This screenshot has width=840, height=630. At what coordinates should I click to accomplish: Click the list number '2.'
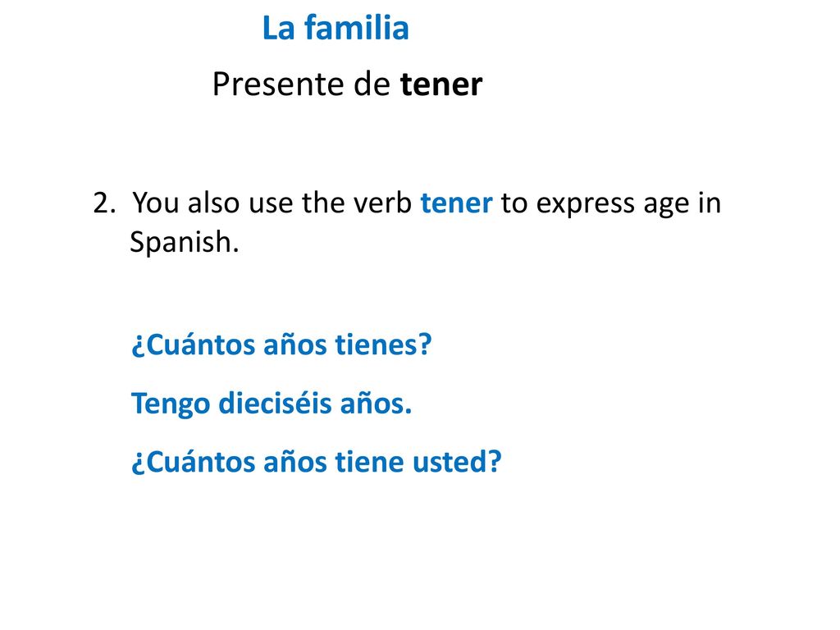(104, 203)
